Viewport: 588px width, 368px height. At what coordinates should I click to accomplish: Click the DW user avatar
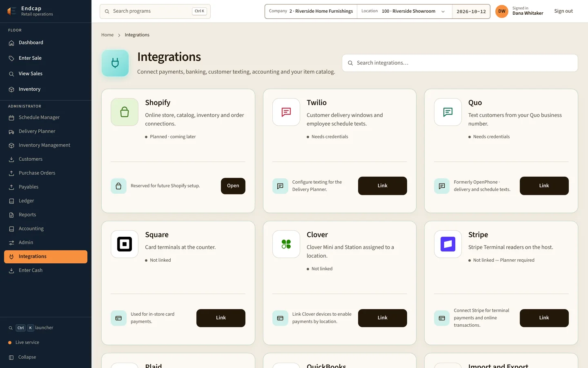502,11
